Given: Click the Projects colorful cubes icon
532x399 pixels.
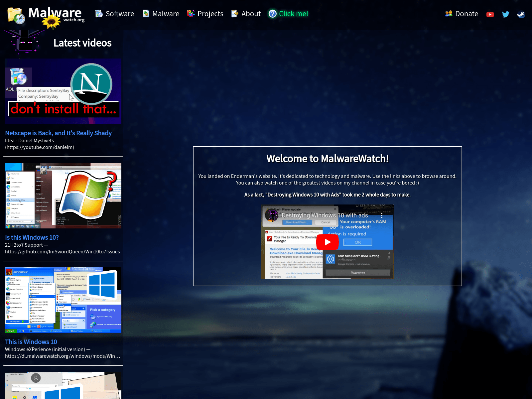Looking at the screenshot, I should click(x=191, y=14).
